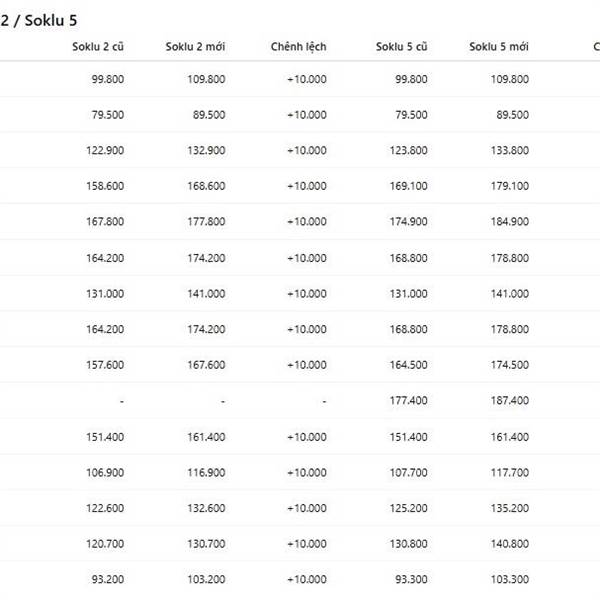This screenshot has height=600, width=600.
Task: Click the 177.400 cell
Action: click(410, 401)
